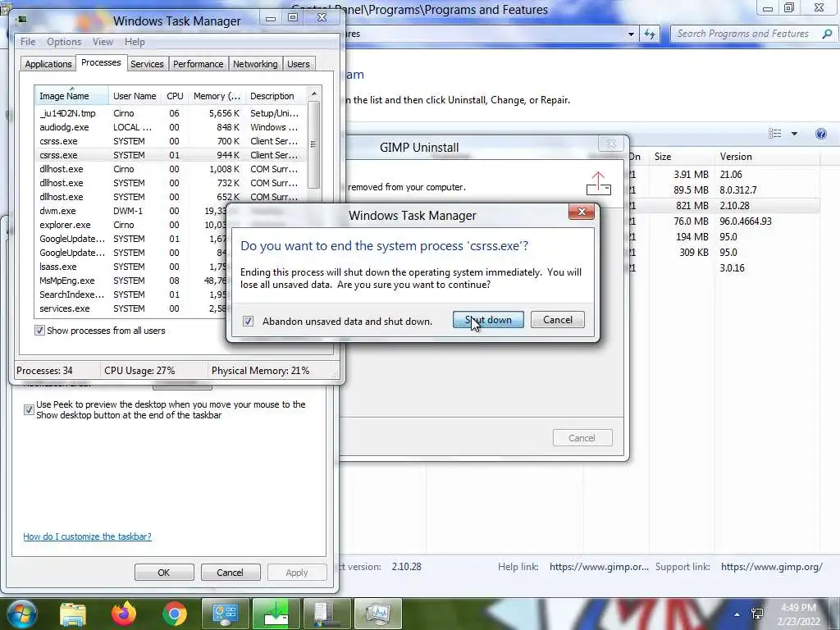Screen dimensions: 840x630
Task: Switch to the Control Panel taskbar icon
Action: tap(225, 614)
